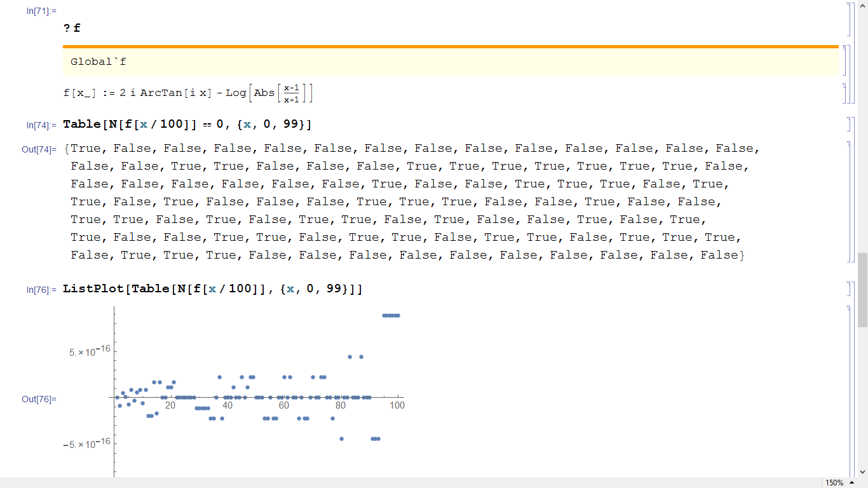Click the vertical scrollbar up arrow
The height and width of the screenshot is (488, 868).
[x=862, y=6]
